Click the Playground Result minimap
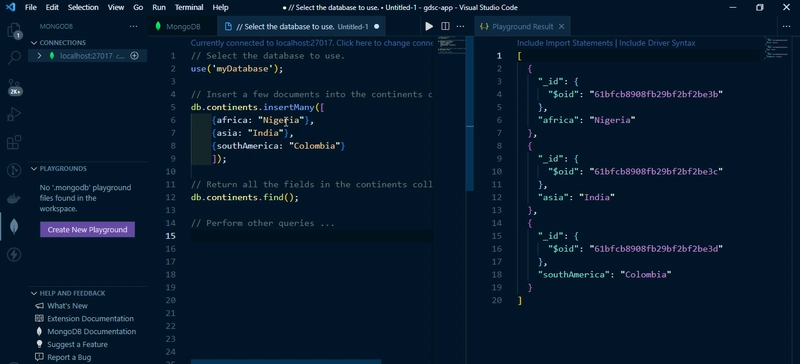Screen dimensions: 800x364 (x=778, y=47)
